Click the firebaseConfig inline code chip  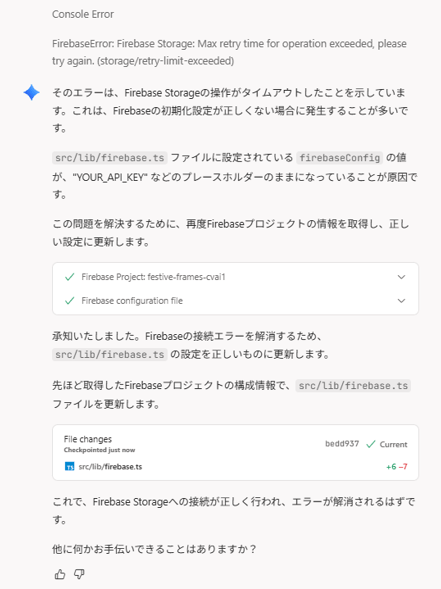tap(339, 158)
